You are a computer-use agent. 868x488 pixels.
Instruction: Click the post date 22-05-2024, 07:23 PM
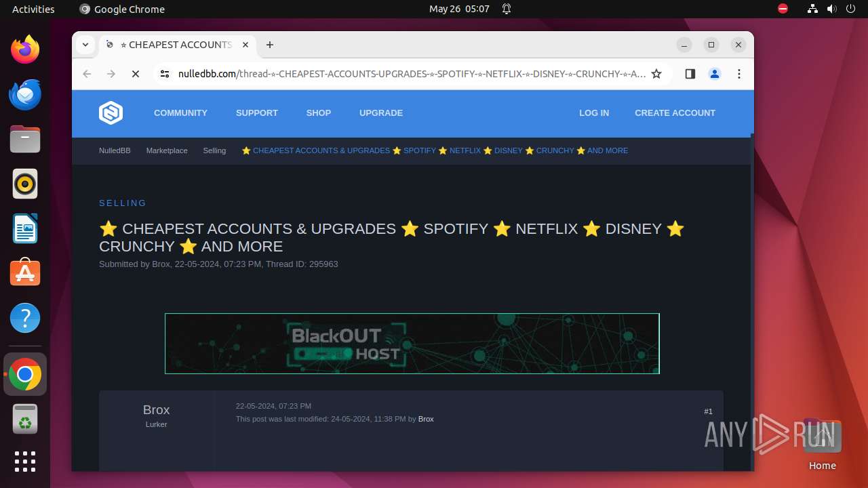coord(273,406)
